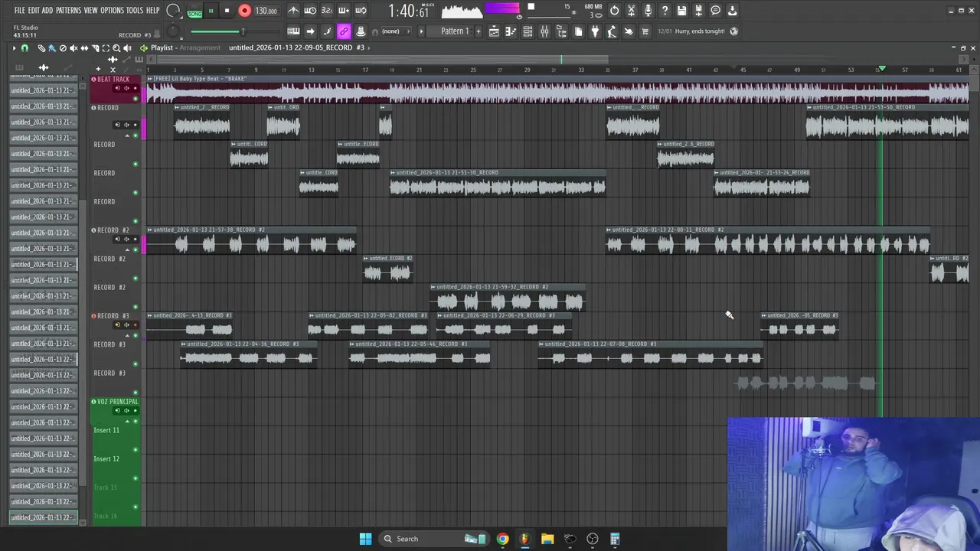The width and height of the screenshot is (980, 551).
Task: Open the plugin picker plug icon
Action: click(595, 31)
